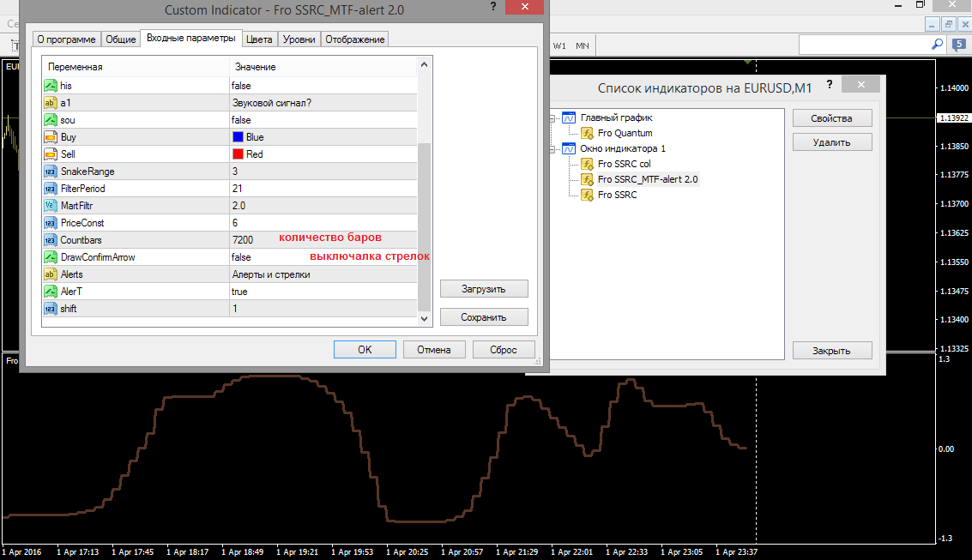Click the up arrow of the parameters scrollbar

tap(424, 64)
